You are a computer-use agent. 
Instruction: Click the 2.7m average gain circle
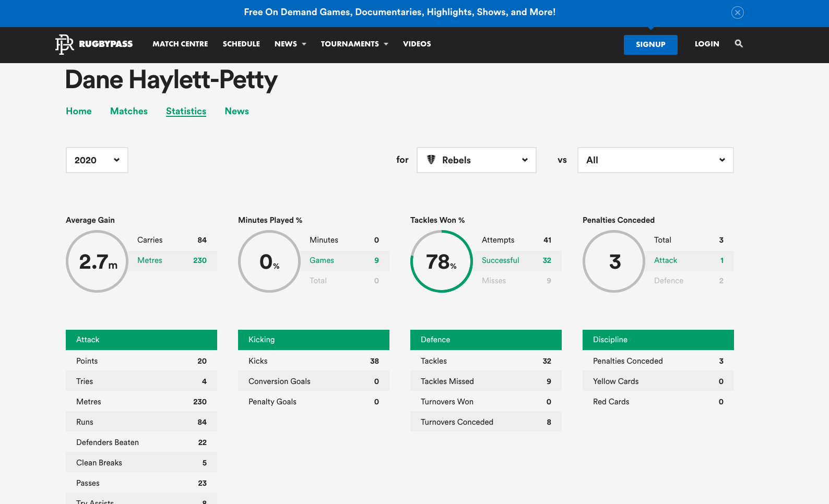pyautogui.click(x=97, y=261)
